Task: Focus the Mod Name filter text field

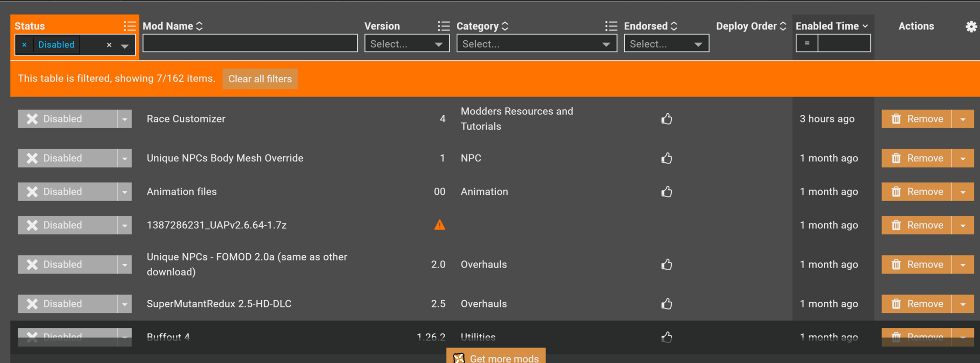Action: tap(250, 43)
